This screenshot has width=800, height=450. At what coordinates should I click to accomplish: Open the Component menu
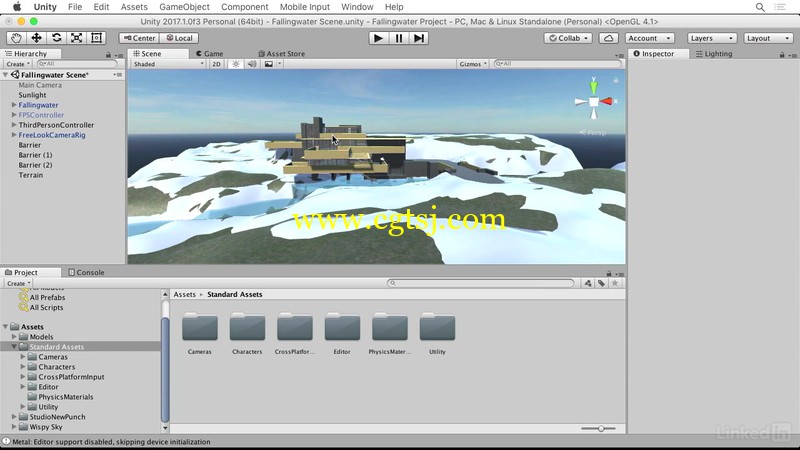(244, 7)
